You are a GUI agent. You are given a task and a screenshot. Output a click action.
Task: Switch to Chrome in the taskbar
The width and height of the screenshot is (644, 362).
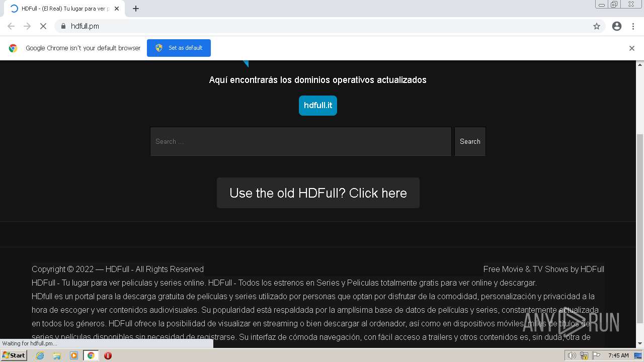click(91, 355)
